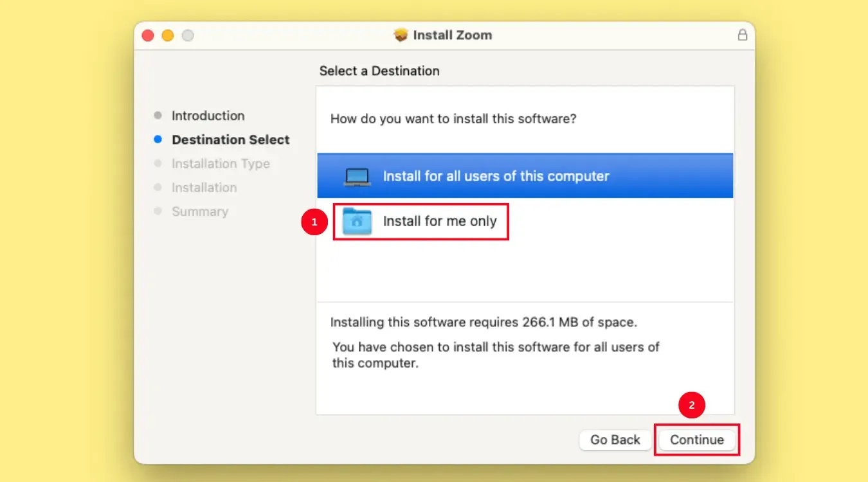Viewport: 868px width, 482px height.
Task: Click the Installation Type step
Action: pos(221,164)
